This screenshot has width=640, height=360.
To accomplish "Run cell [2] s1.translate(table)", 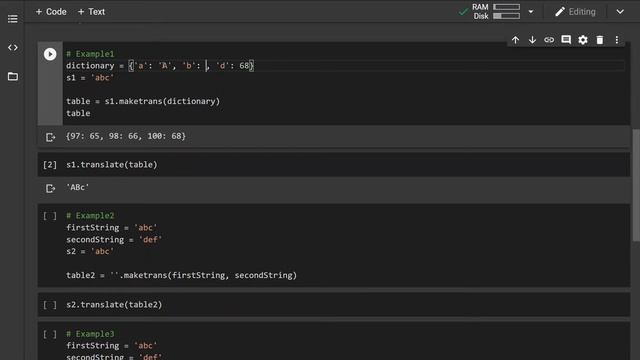I will [50, 164].
